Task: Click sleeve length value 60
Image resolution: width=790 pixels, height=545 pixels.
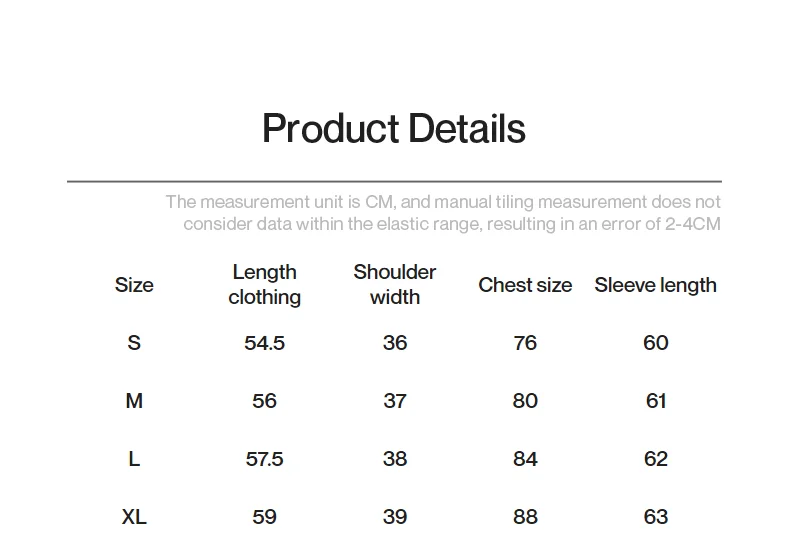Action: [655, 343]
